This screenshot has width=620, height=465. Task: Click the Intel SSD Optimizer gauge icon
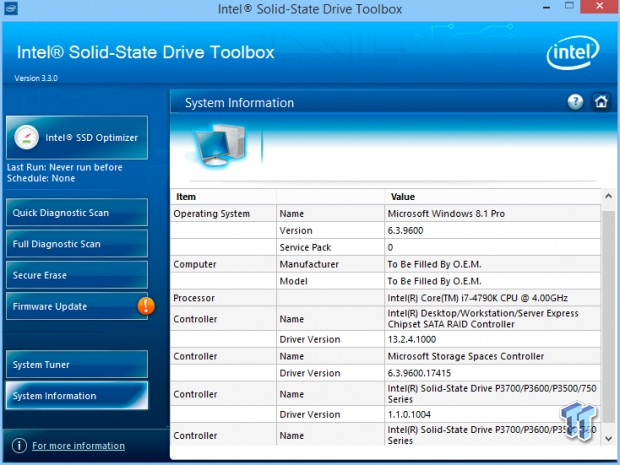(x=26, y=137)
